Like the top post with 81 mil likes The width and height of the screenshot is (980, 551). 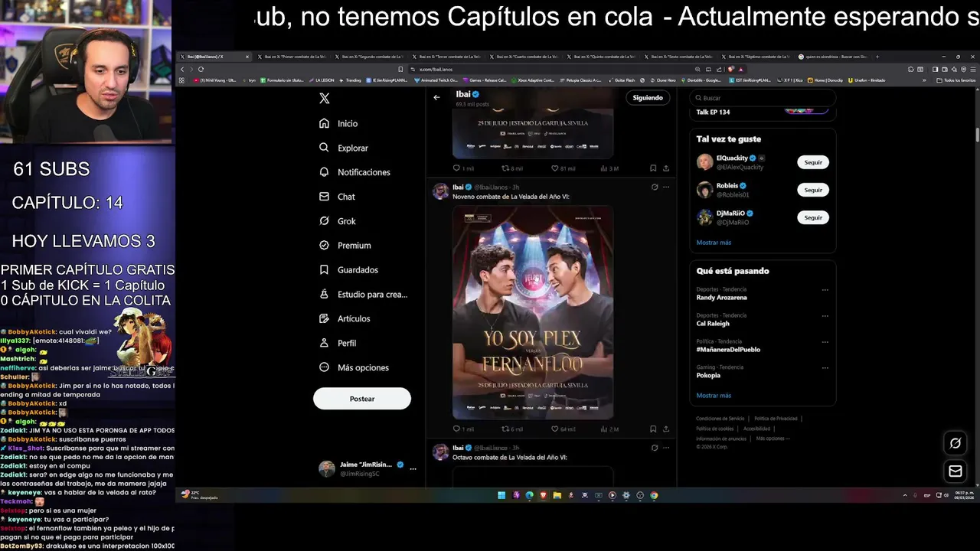(x=563, y=168)
